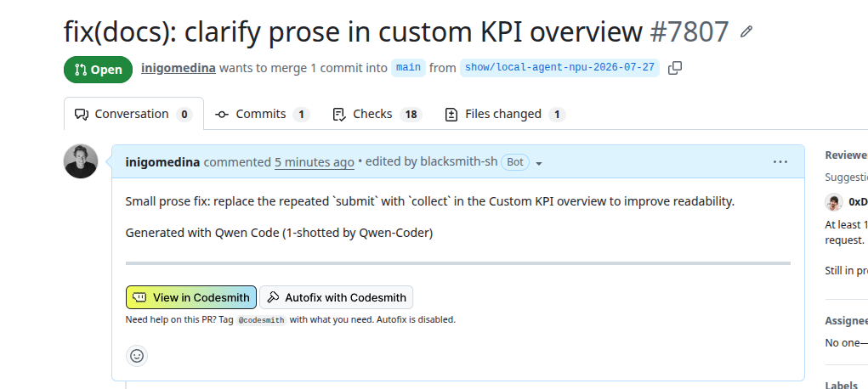Click the #7807 pull request number
Viewport: 868px width, 389px height.
[689, 32]
